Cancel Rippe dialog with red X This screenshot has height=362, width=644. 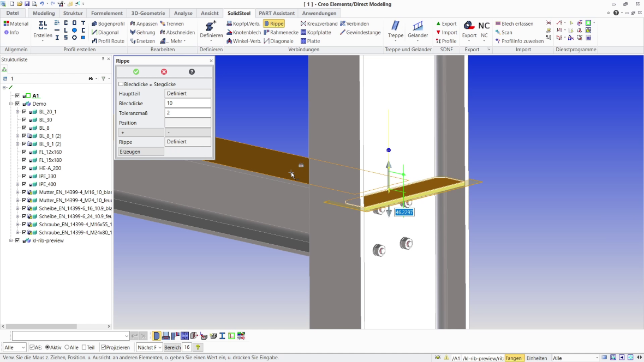[x=164, y=72]
